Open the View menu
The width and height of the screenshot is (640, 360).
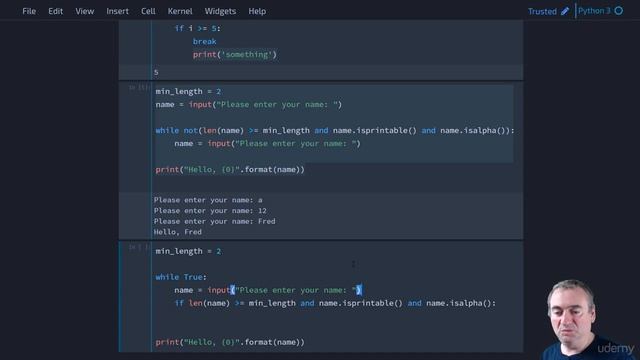pos(84,11)
